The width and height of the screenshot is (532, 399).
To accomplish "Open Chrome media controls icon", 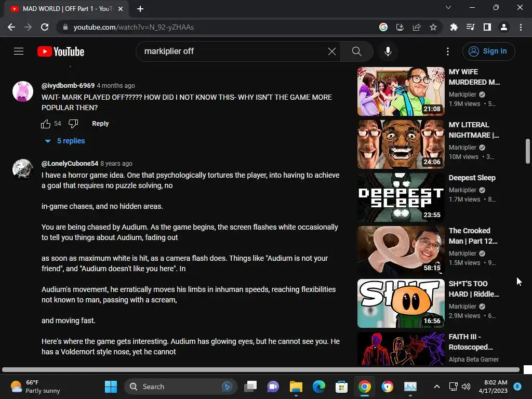I will pyautogui.click(x=470, y=27).
